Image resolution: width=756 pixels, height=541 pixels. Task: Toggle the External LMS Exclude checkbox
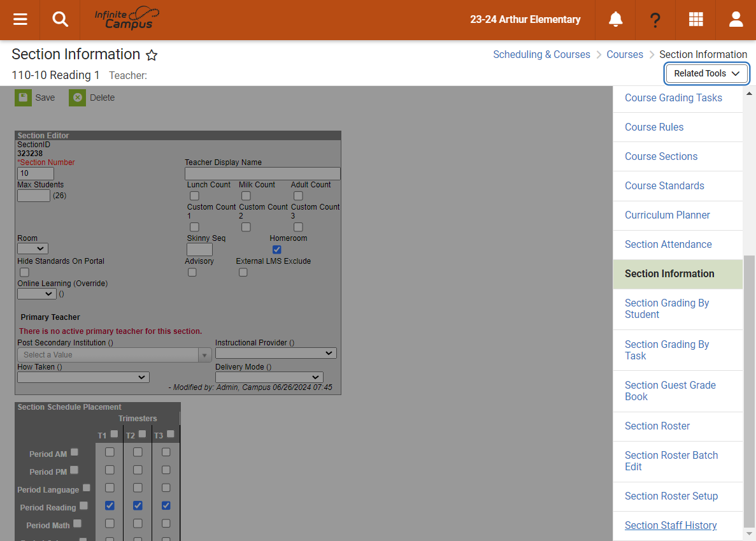click(x=243, y=273)
